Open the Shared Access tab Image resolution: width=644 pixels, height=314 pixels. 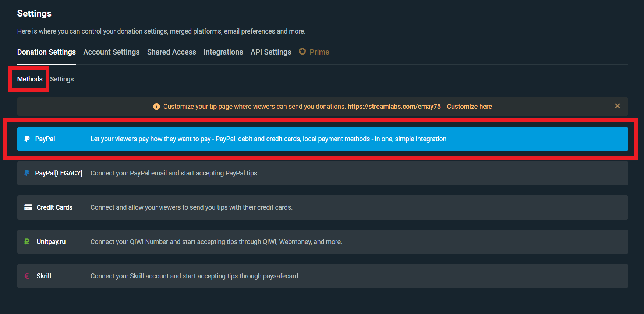(x=171, y=52)
